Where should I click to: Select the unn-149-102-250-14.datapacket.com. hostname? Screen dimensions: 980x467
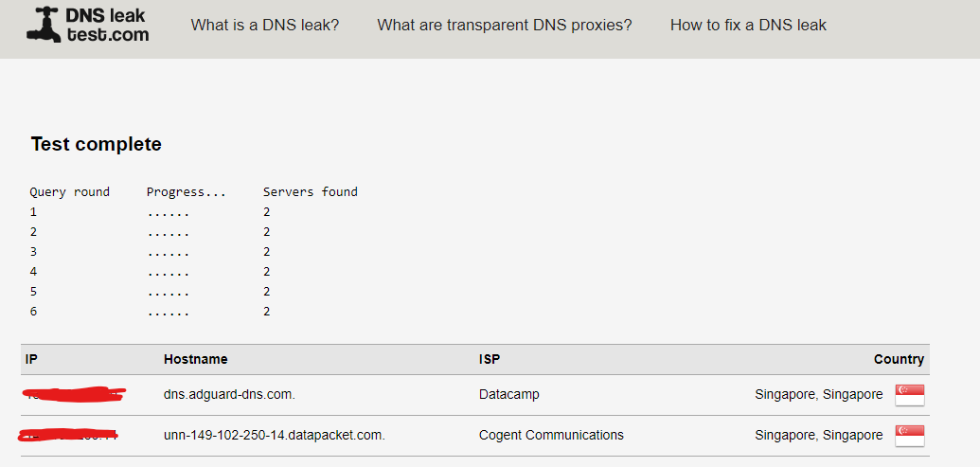(275, 435)
